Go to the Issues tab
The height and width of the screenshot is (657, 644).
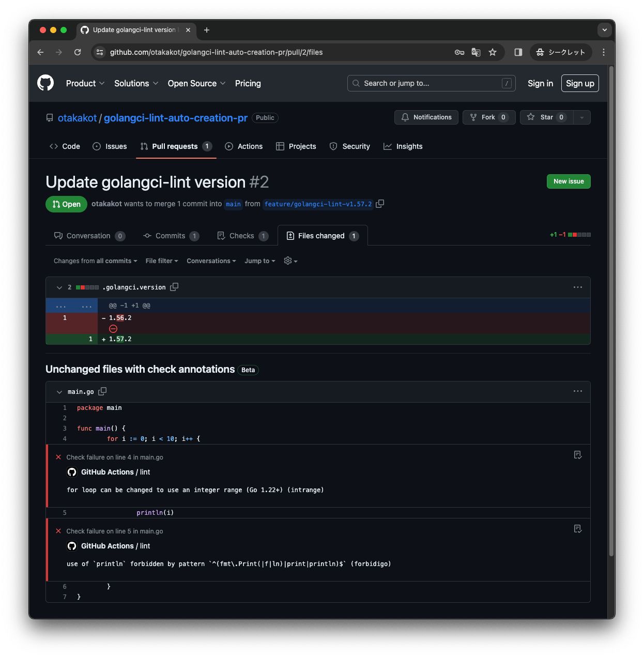110,146
